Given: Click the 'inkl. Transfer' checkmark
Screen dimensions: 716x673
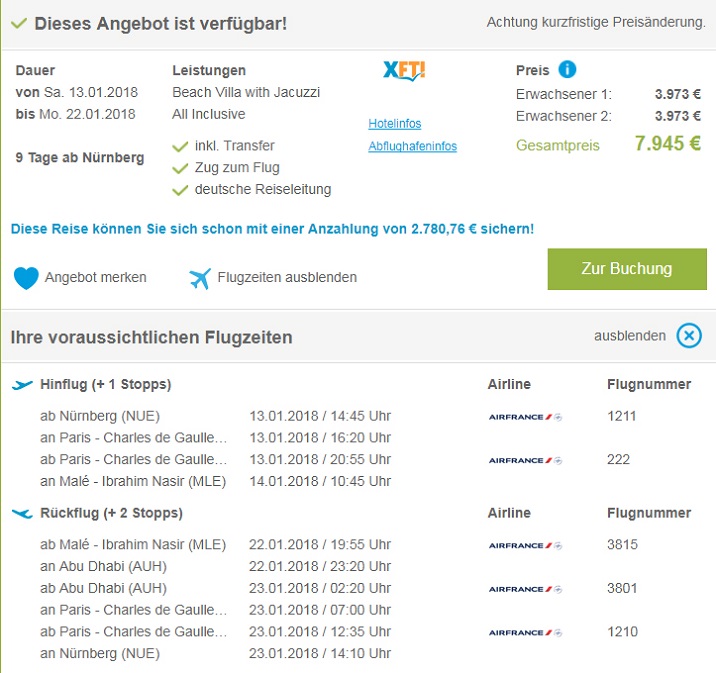Looking at the screenshot, I should [180, 147].
